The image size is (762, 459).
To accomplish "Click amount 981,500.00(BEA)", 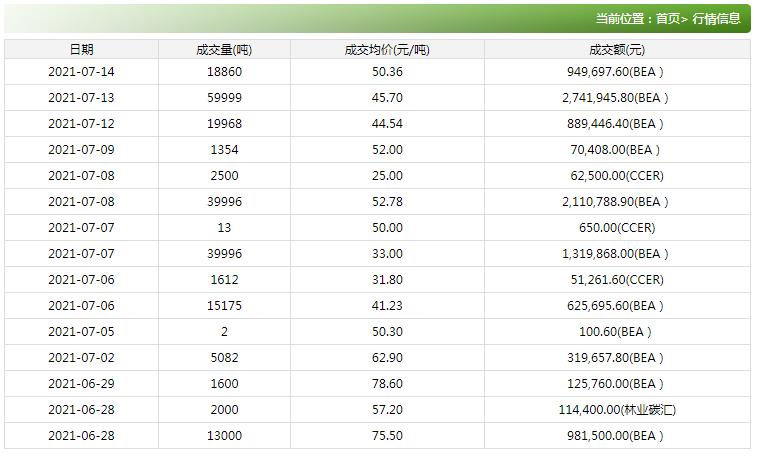I will click(x=615, y=436).
